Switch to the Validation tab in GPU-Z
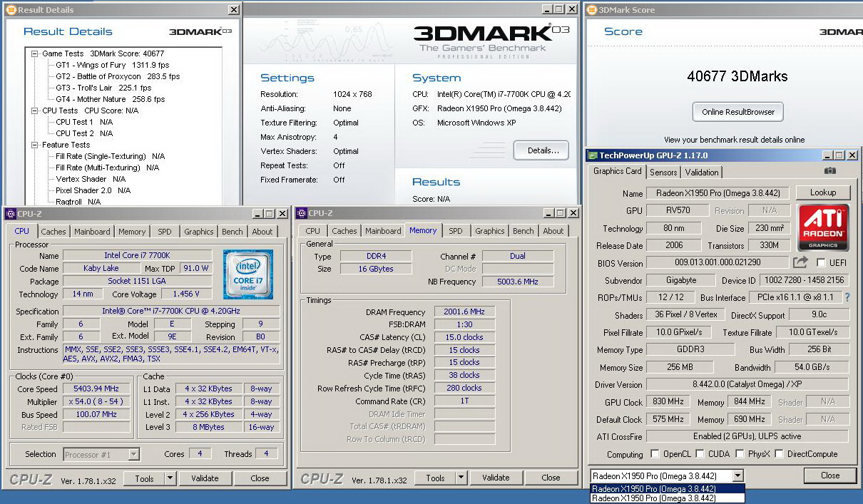Image resolution: width=863 pixels, height=504 pixels. click(x=702, y=172)
